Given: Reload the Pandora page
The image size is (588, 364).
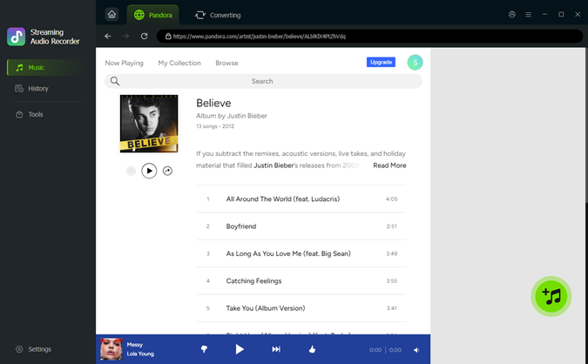Looking at the screenshot, I should click(144, 36).
